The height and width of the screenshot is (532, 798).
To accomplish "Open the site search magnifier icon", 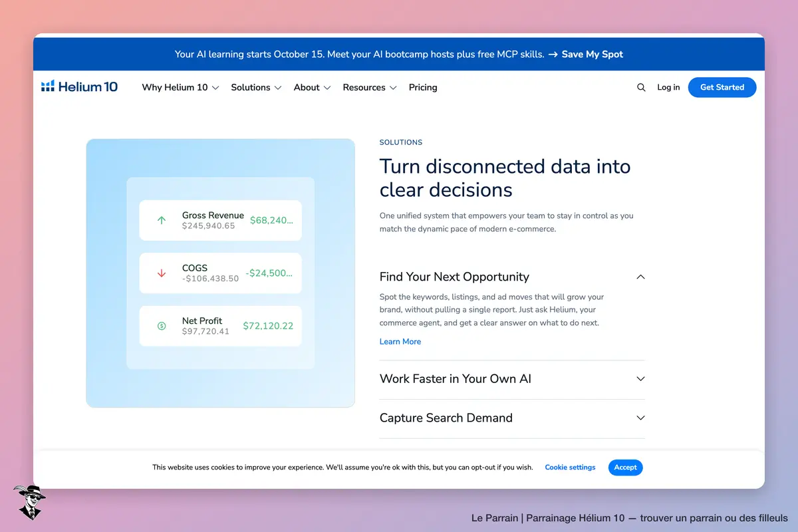I will coord(641,87).
